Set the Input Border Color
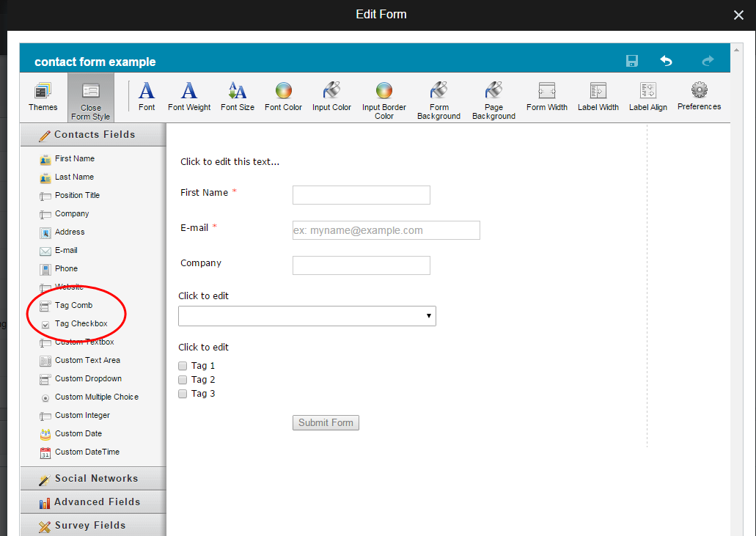The image size is (756, 536). pyautogui.click(x=383, y=100)
